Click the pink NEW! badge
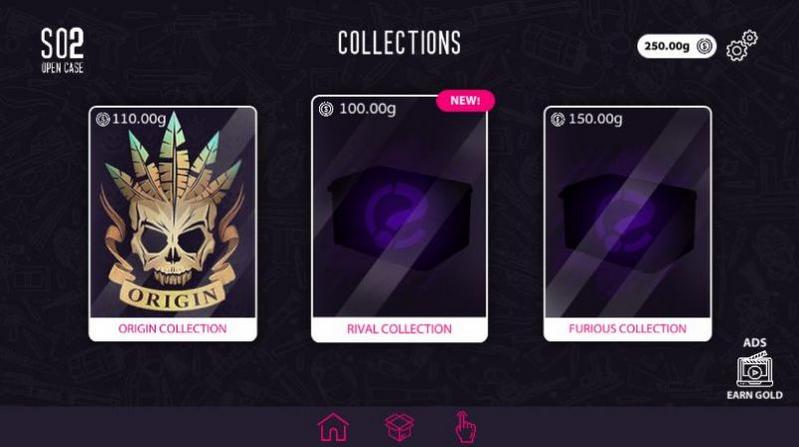The width and height of the screenshot is (799, 447). click(465, 101)
